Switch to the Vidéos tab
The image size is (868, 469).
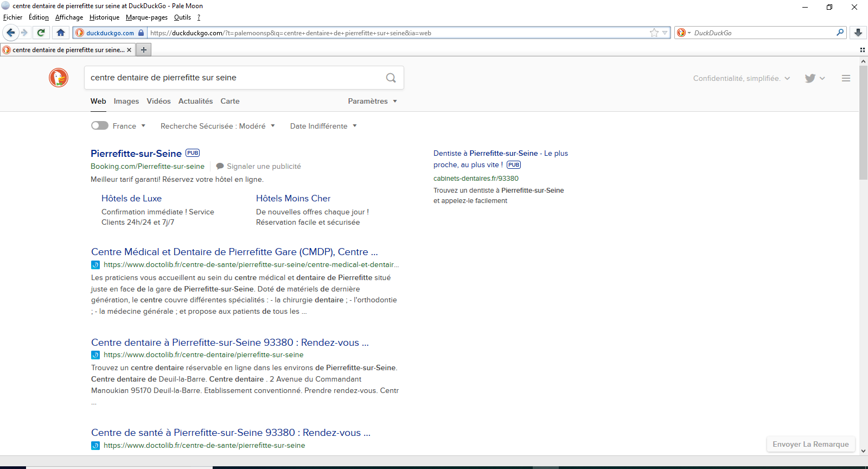pos(158,101)
